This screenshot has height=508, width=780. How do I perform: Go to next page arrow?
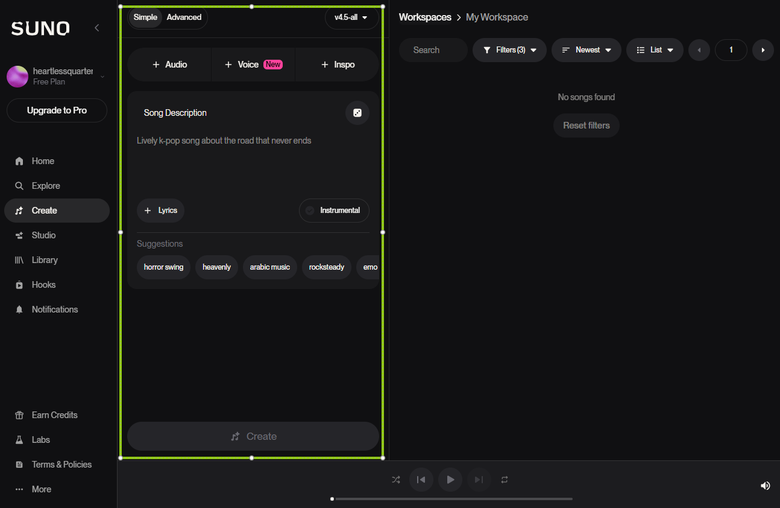(763, 50)
